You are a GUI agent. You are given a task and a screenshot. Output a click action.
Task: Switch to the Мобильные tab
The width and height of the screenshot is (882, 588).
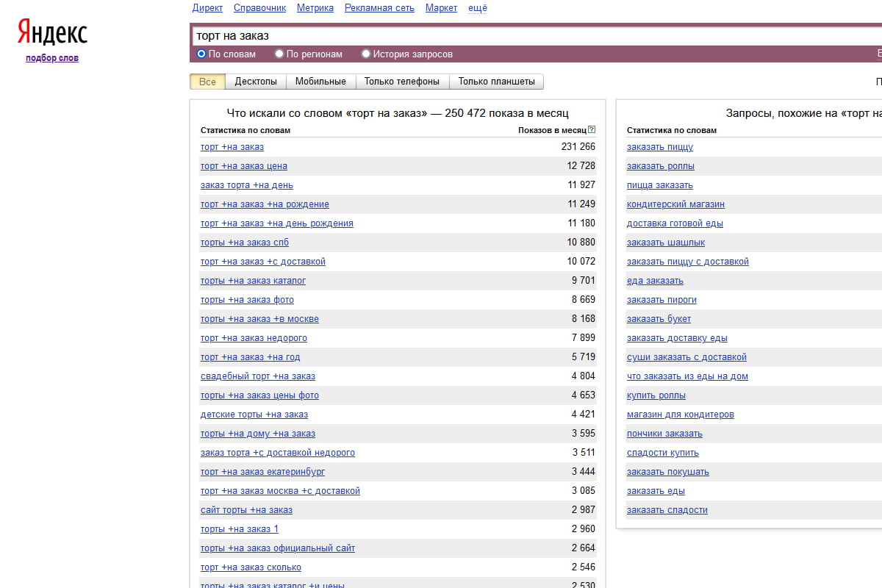[320, 82]
